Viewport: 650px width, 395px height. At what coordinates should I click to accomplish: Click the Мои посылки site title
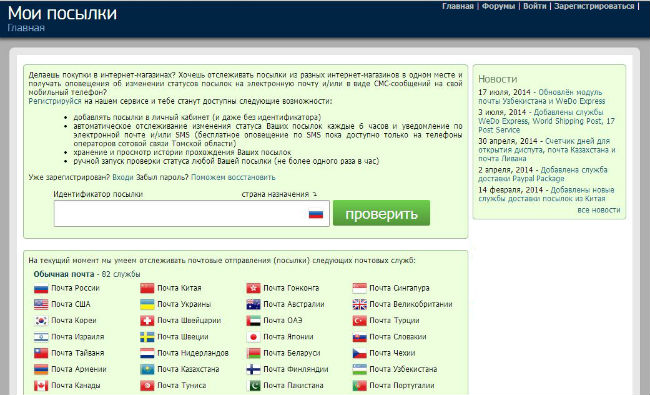62,13
